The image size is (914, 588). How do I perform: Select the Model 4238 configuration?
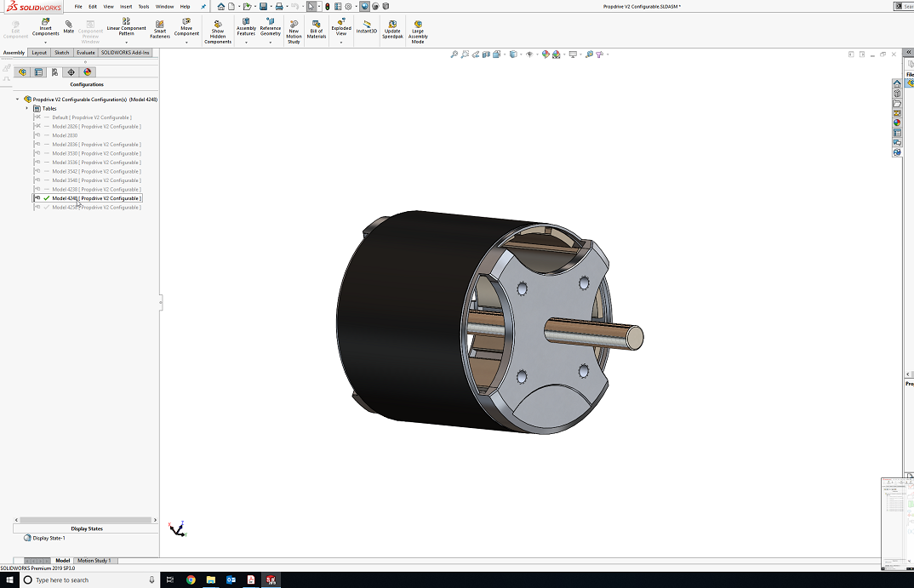tap(96, 190)
